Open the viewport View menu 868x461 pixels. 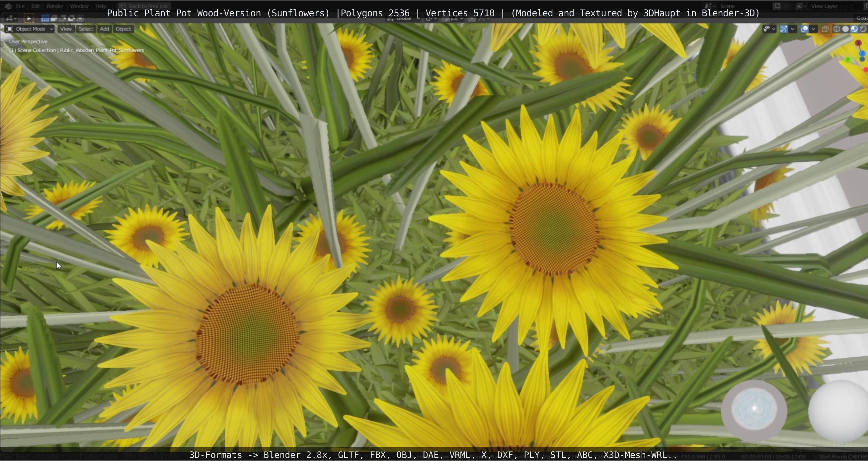coord(66,29)
